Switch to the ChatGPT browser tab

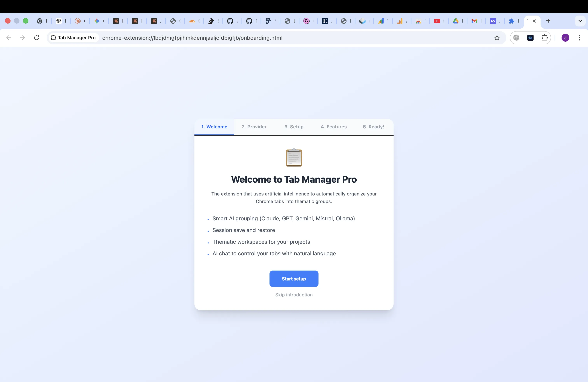click(x=59, y=21)
